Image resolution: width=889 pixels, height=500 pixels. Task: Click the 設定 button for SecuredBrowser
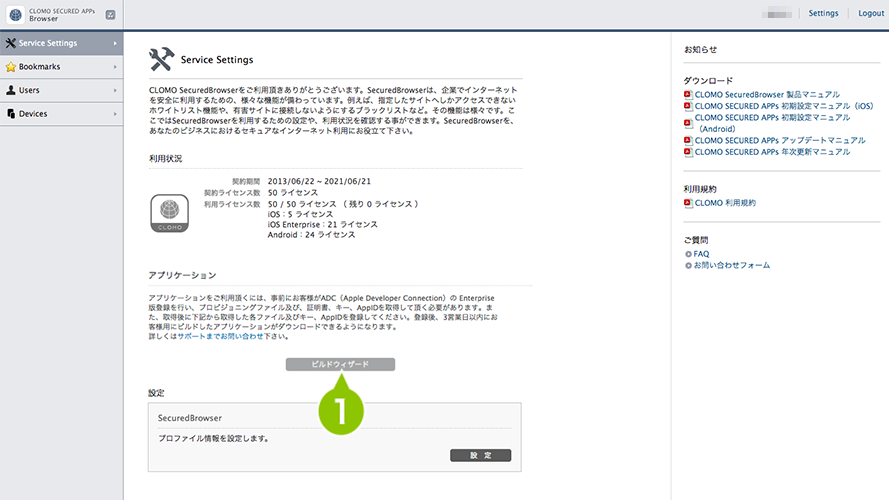click(481, 455)
